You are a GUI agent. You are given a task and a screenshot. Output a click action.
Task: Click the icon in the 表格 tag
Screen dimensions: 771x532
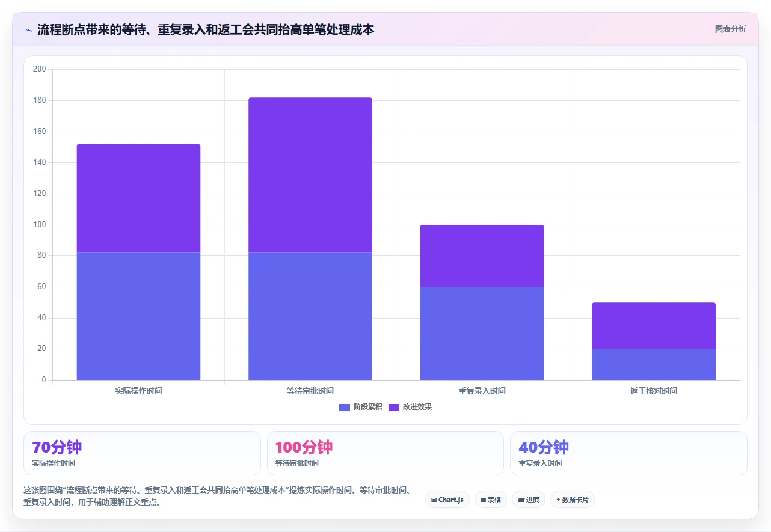coord(483,500)
